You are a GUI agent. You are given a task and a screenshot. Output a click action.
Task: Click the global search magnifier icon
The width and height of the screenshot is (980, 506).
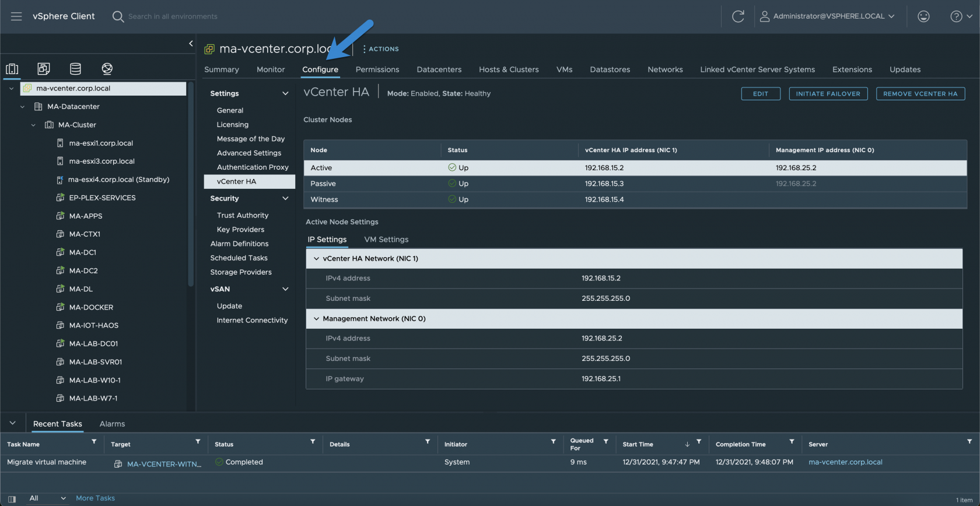(118, 16)
